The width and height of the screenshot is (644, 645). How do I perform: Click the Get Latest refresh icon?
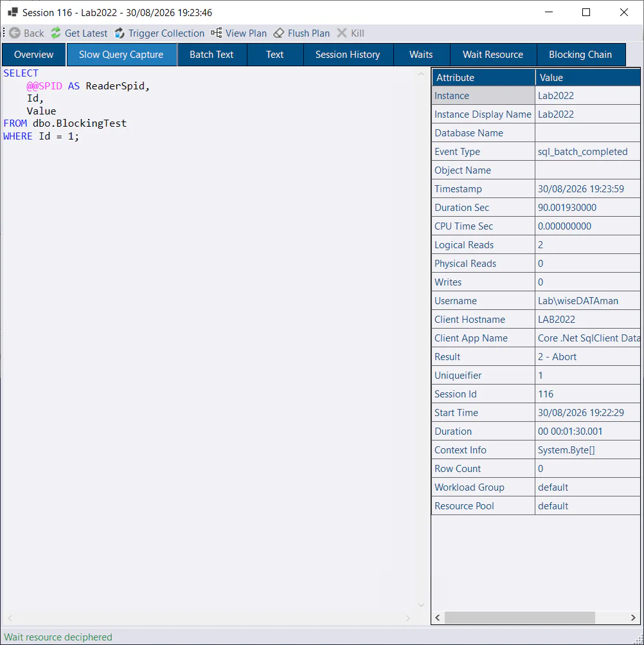[56, 33]
